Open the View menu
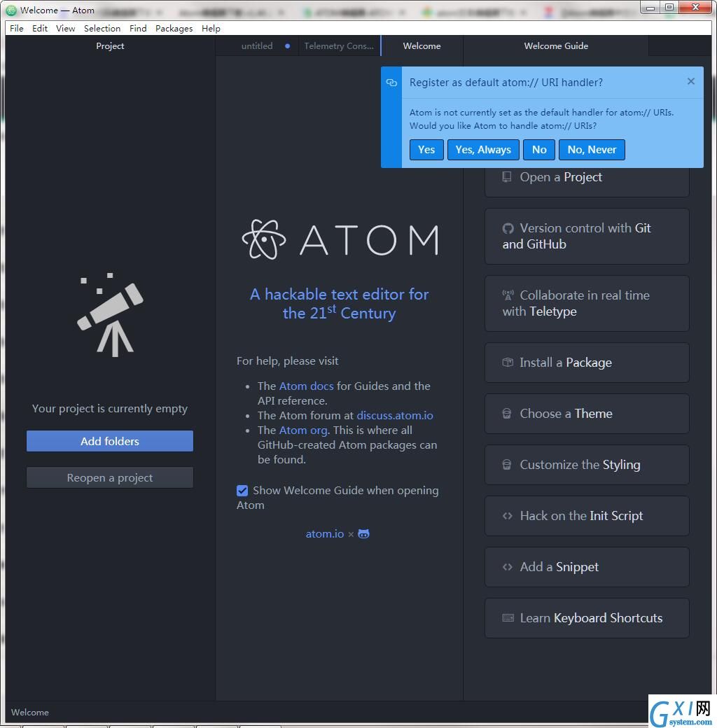Screen dimensions: 717x728 (x=66, y=28)
